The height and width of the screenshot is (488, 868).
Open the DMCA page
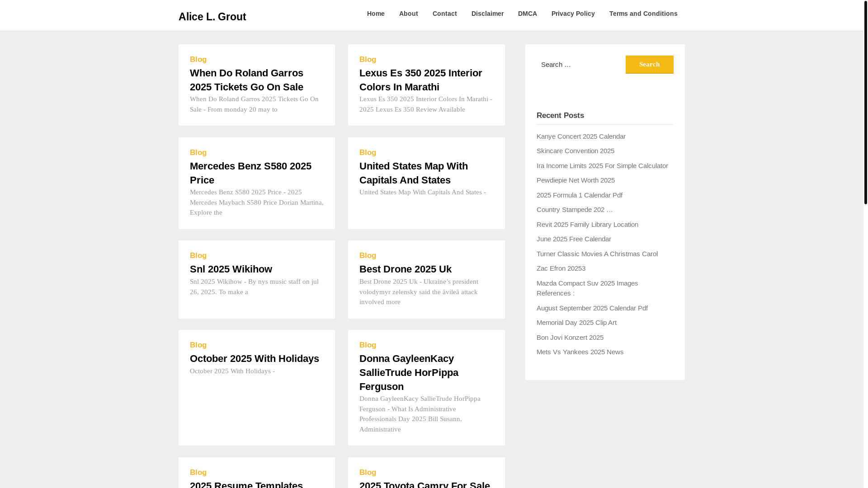click(x=527, y=14)
